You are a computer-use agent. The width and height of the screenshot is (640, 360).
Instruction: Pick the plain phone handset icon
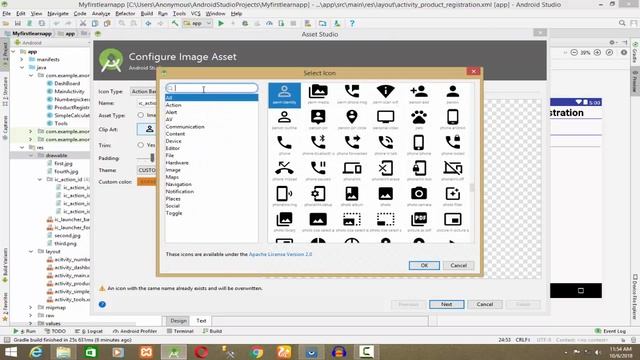(x=284, y=143)
